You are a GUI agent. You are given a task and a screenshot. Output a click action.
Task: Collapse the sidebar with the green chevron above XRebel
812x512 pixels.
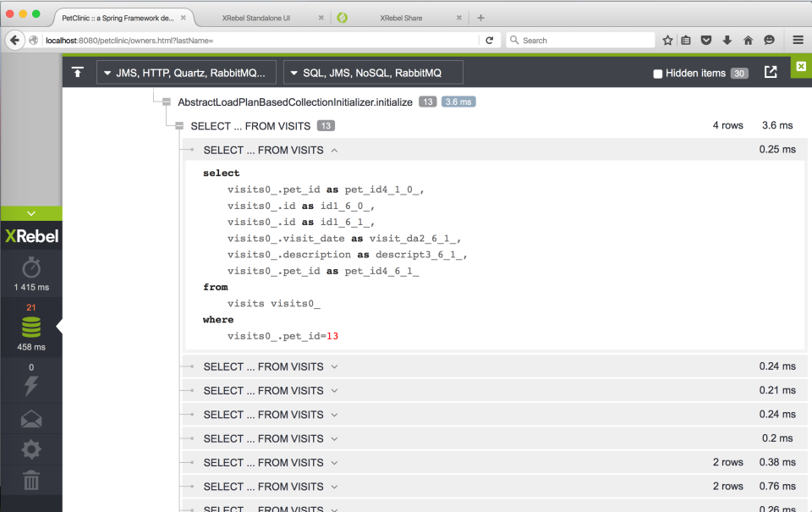coord(30,213)
